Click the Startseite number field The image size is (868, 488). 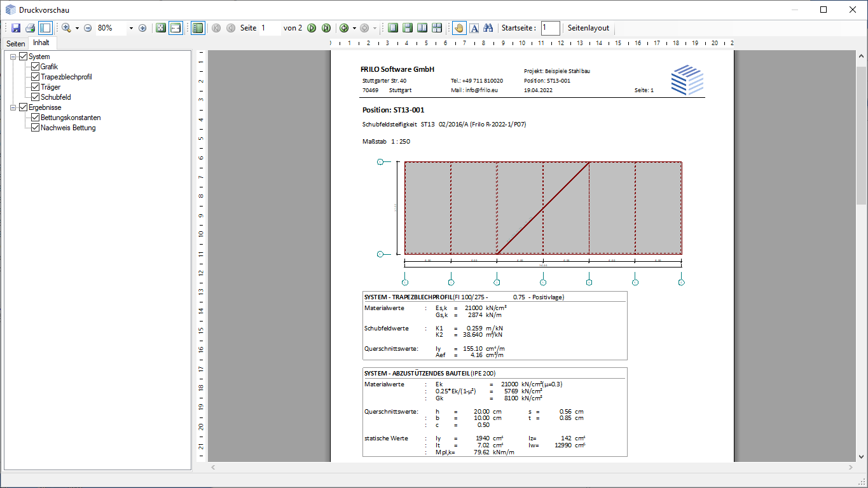tap(551, 28)
